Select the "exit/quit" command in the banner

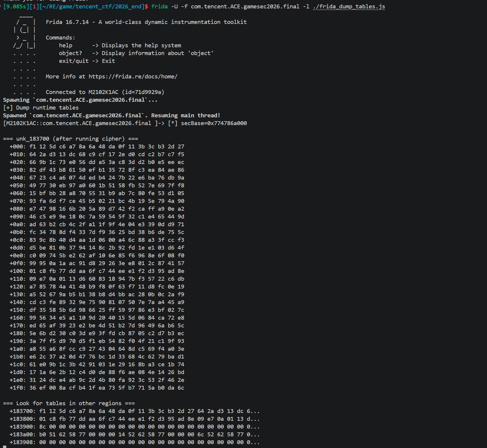pyautogui.click(x=74, y=61)
